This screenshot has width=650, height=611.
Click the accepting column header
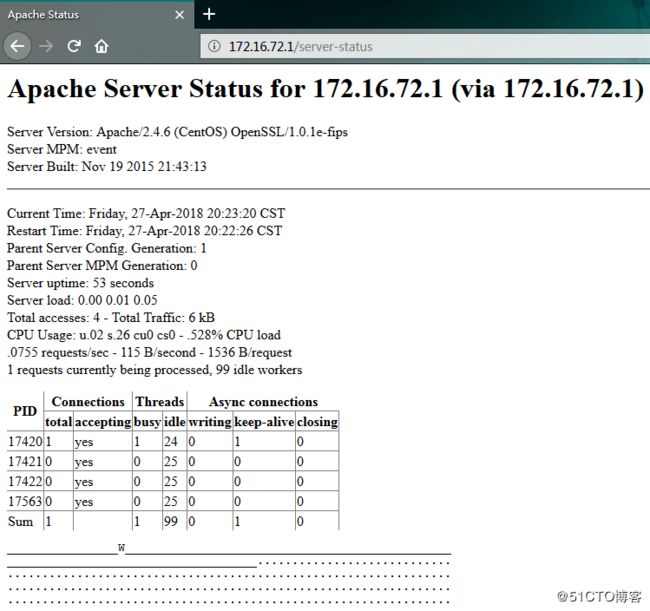pos(103,422)
